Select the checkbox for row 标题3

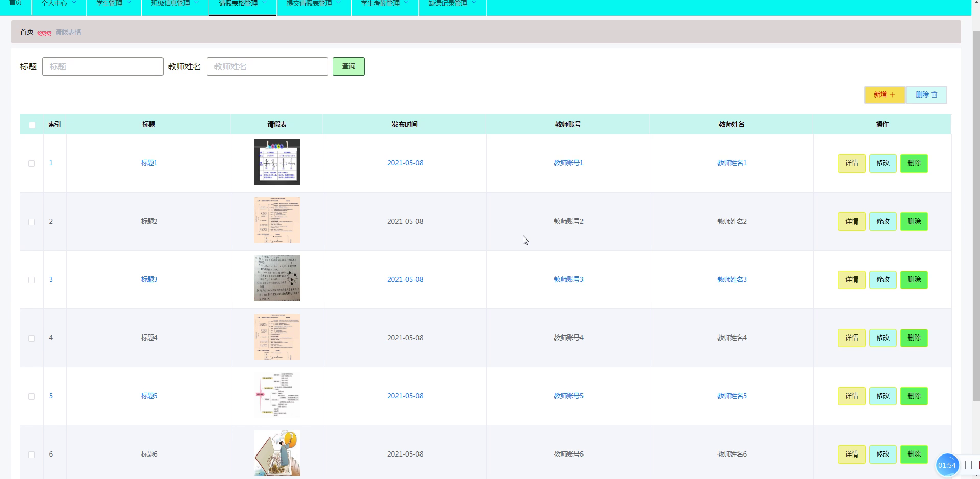(31, 280)
